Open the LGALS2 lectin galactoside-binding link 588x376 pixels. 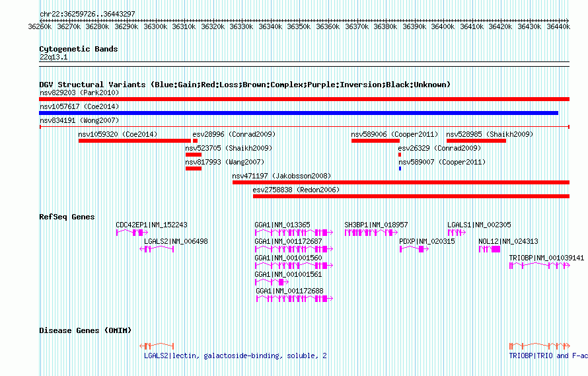235,356
